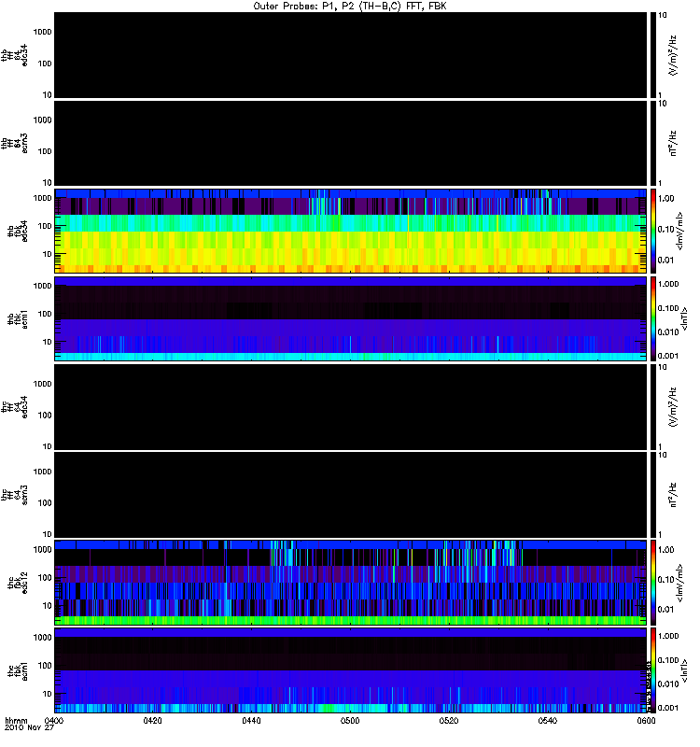This screenshot has width=700, height=747.
Task: Click the 0440 time tick label
Action: click(251, 721)
